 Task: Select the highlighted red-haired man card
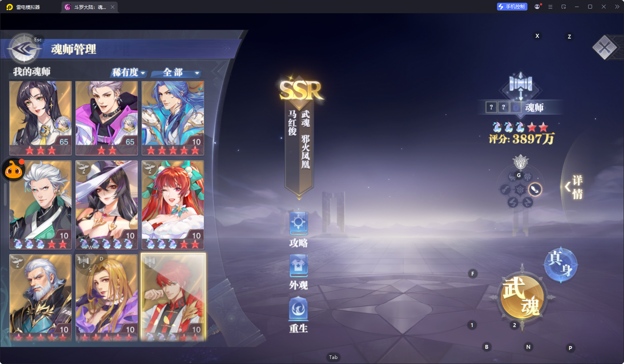click(173, 298)
